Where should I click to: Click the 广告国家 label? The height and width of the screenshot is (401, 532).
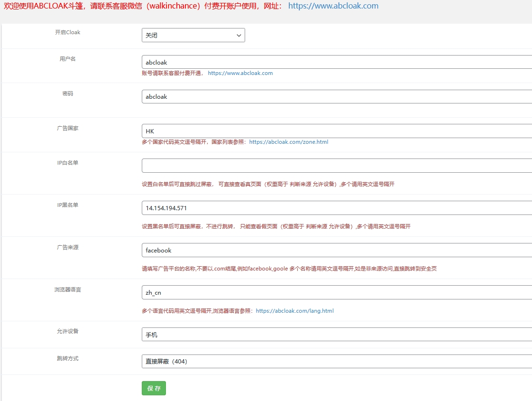click(67, 128)
